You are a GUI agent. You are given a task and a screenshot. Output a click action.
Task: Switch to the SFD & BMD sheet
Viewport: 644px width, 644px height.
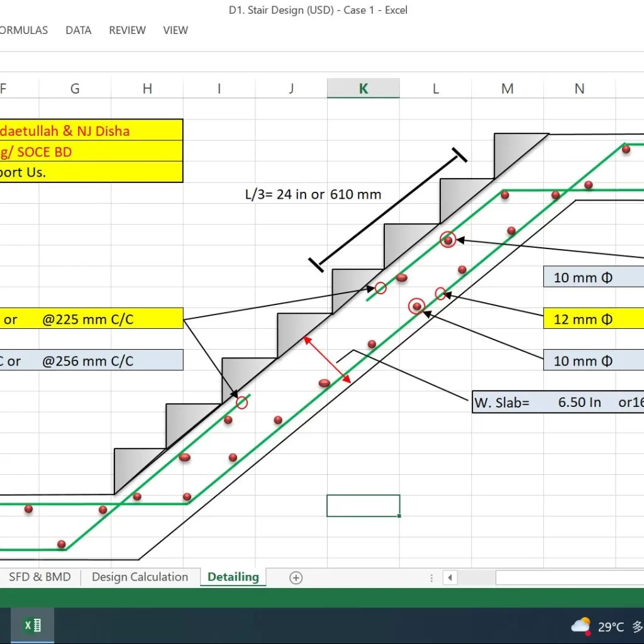[x=40, y=577]
